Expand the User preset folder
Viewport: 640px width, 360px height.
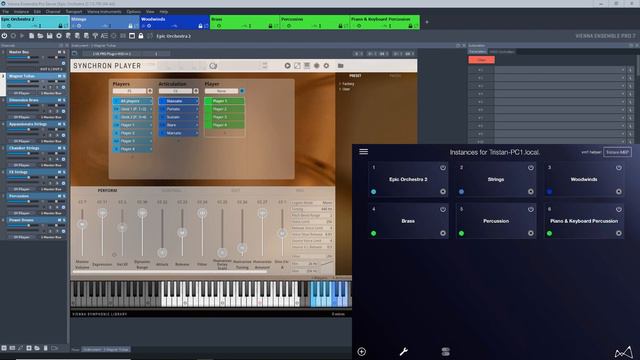coord(340,89)
